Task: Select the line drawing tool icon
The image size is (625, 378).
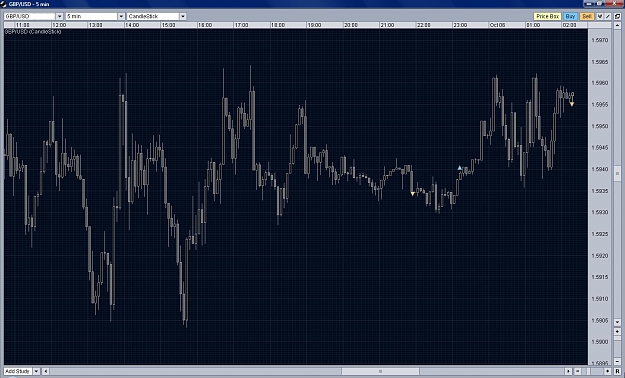Action: 607,16
